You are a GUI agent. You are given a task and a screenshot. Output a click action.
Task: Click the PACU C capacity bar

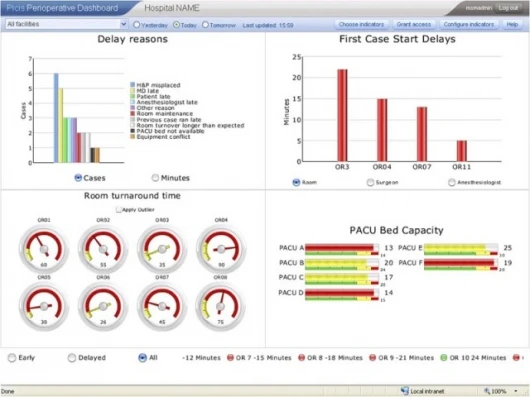342,279
